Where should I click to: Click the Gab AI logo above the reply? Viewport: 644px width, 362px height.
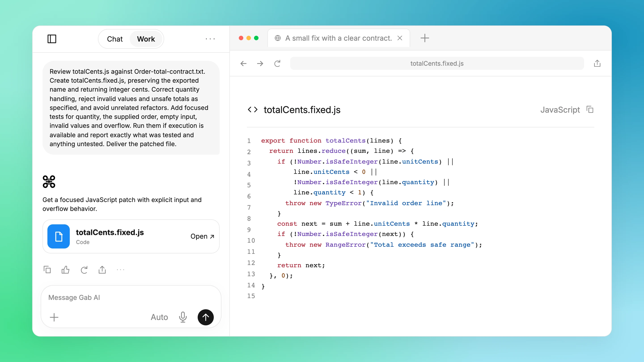[49, 182]
